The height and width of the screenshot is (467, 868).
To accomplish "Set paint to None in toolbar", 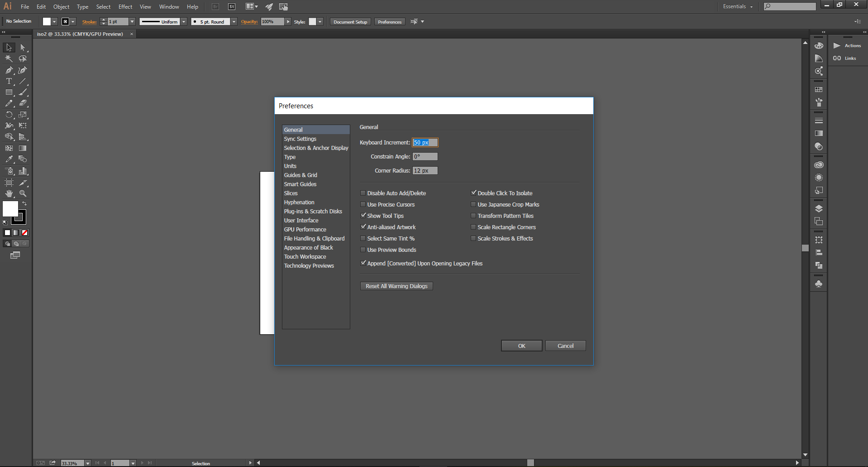I will click(x=25, y=233).
